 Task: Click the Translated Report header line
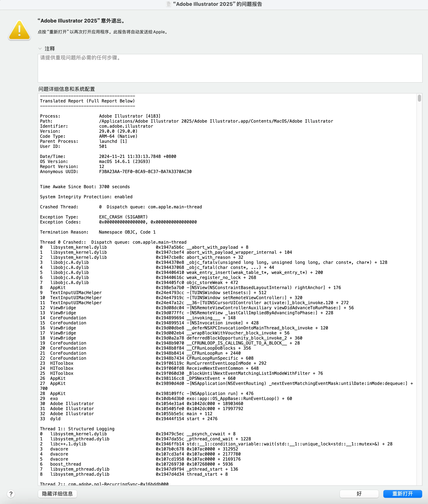click(x=87, y=101)
